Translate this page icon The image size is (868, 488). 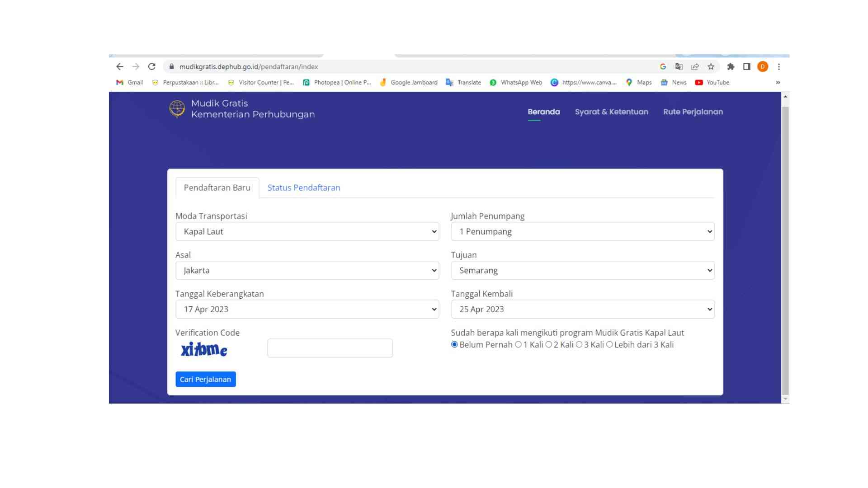[x=679, y=66]
